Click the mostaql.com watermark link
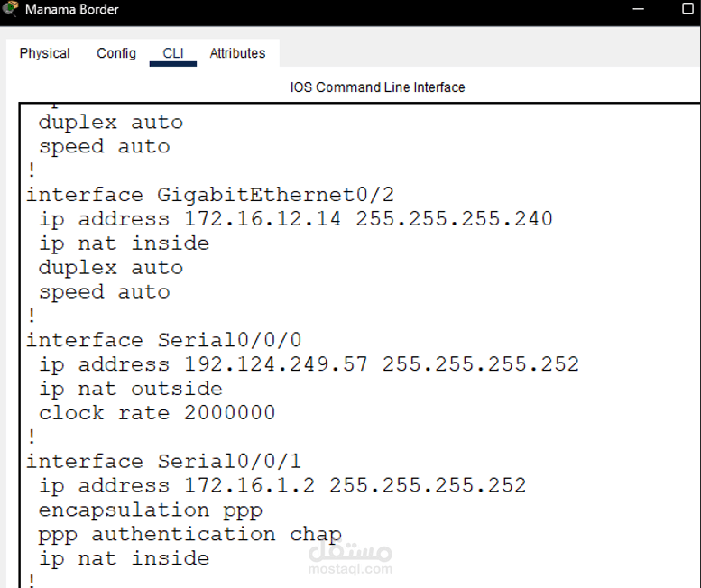Screen dimensions: 701x588 coord(350,569)
